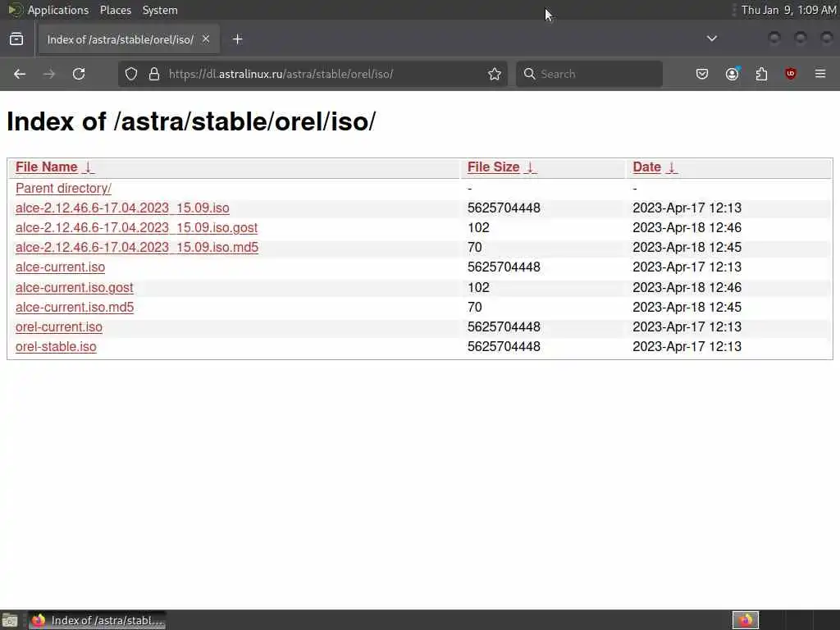This screenshot has width=840, height=630.
Task: Open a new browser tab
Action: pos(237,39)
